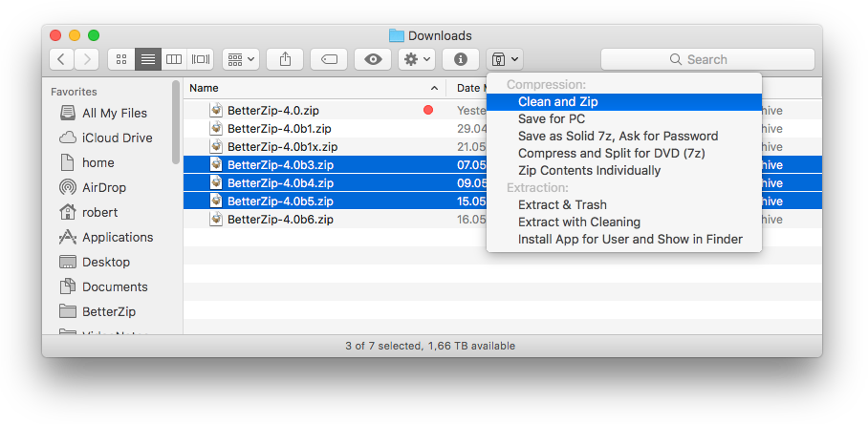Switch to column view
868x424 pixels.
click(x=174, y=59)
